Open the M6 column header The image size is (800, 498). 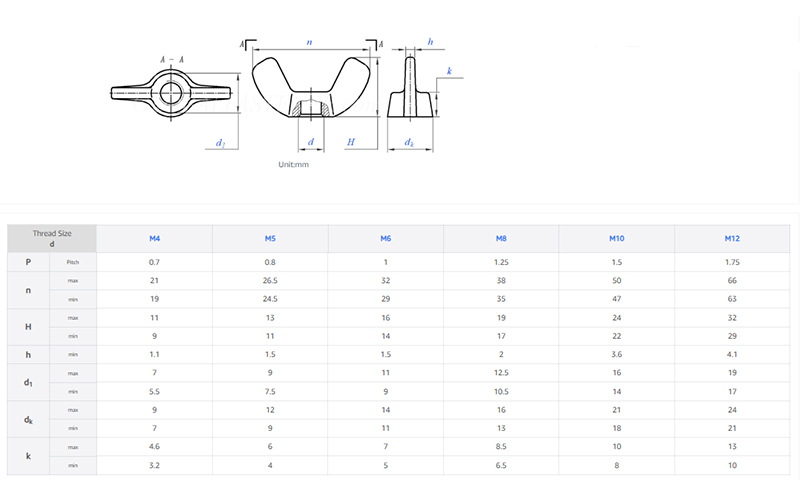click(386, 238)
